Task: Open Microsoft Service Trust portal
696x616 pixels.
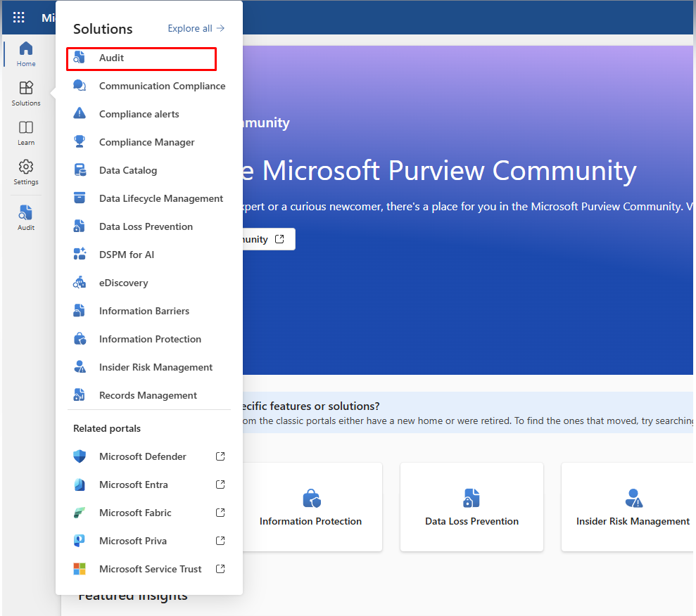Action: pyautogui.click(x=151, y=568)
